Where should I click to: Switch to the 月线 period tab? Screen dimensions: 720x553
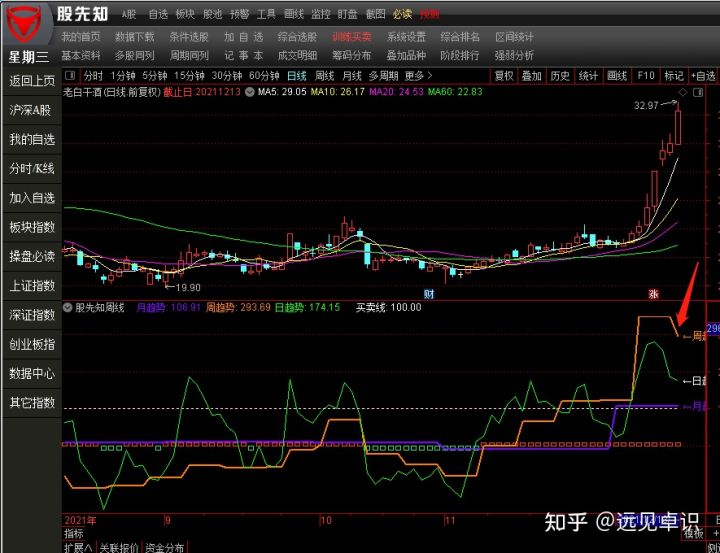point(351,76)
